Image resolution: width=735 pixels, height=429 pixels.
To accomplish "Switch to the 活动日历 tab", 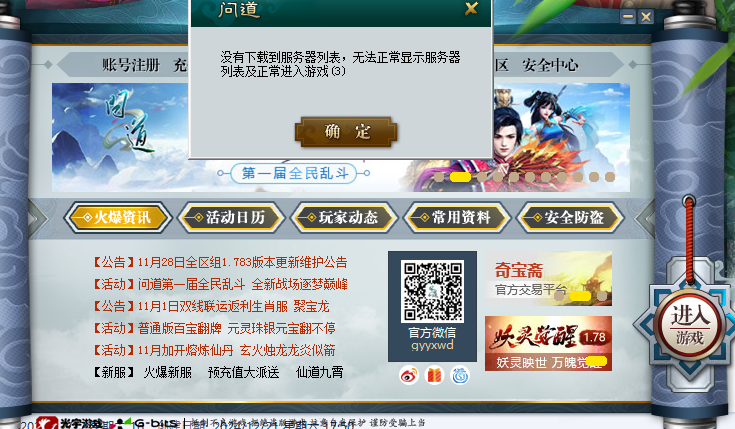I will tap(231, 218).
